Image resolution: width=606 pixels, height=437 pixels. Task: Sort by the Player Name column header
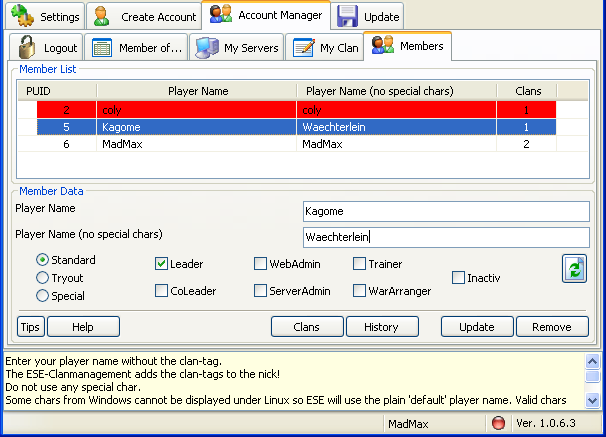(x=197, y=91)
